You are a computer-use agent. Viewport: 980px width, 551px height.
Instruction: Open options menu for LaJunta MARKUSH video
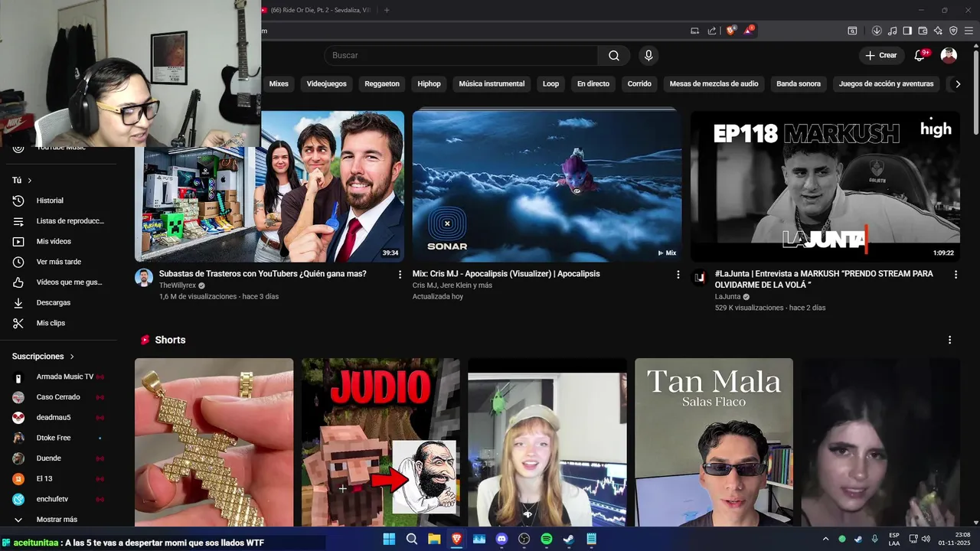pos(955,274)
